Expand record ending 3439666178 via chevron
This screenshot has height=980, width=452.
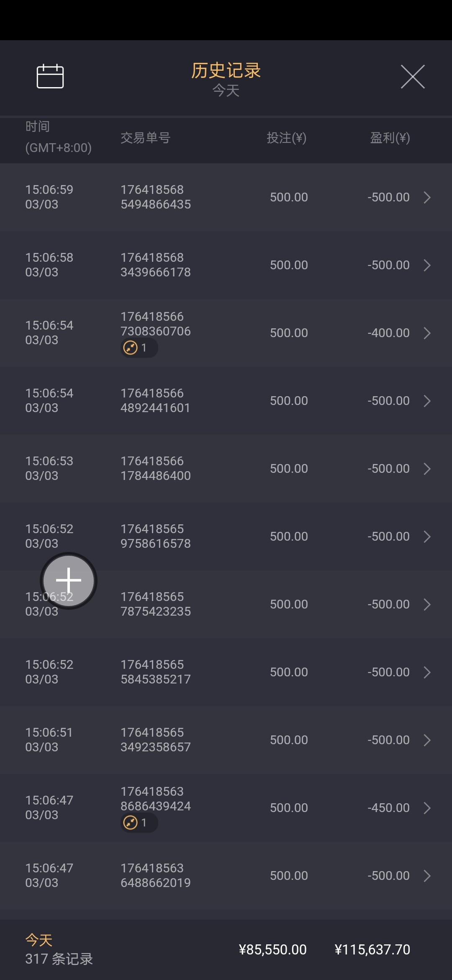[x=427, y=265]
